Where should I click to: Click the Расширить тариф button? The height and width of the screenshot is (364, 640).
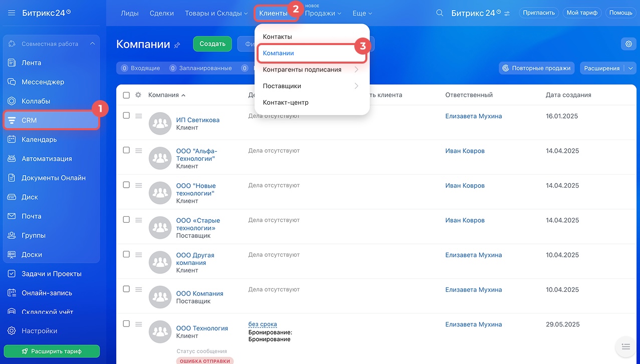click(52, 351)
